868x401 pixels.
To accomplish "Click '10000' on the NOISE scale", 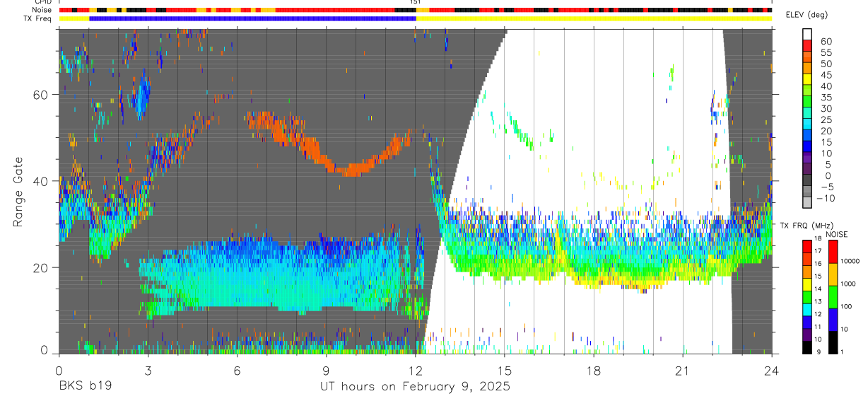I will tap(851, 260).
